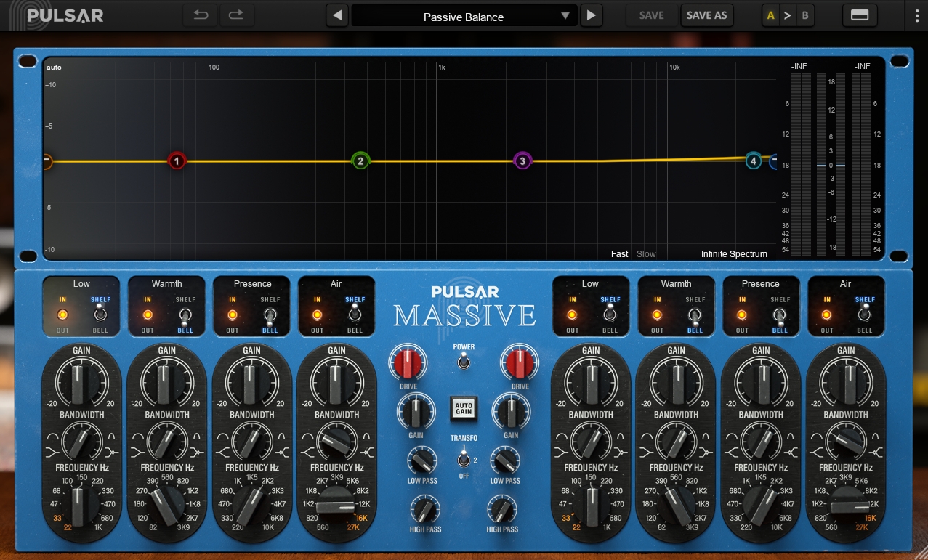Click the left-channel Warmth band BANDWIDTH knob
Viewport: 928px width, 560px height.
pyautogui.click(x=166, y=441)
